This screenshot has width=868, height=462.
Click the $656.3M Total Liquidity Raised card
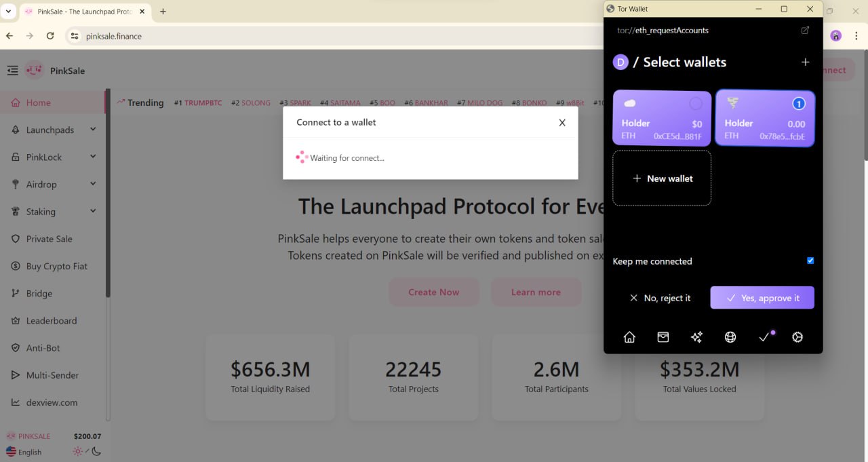270,377
